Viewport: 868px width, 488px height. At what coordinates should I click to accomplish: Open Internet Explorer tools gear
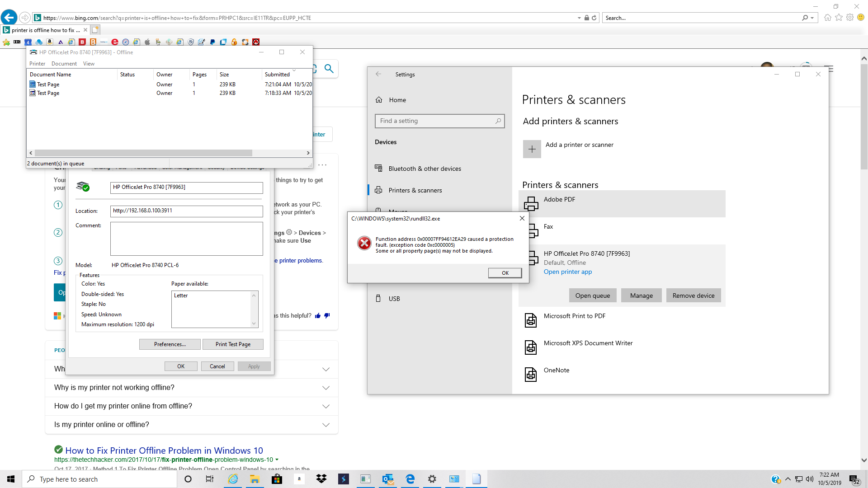(850, 18)
